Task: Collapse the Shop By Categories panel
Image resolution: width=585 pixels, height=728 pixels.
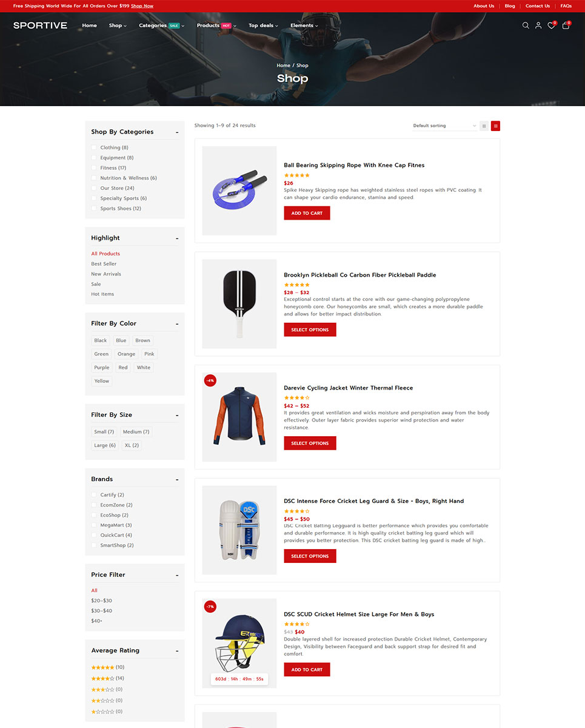Action: tap(177, 132)
